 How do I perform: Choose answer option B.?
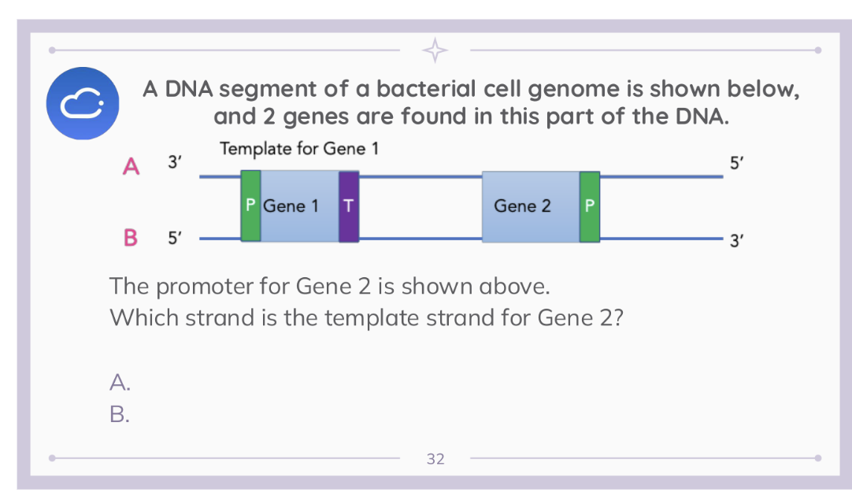pyautogui.click(x=120, y=414)
